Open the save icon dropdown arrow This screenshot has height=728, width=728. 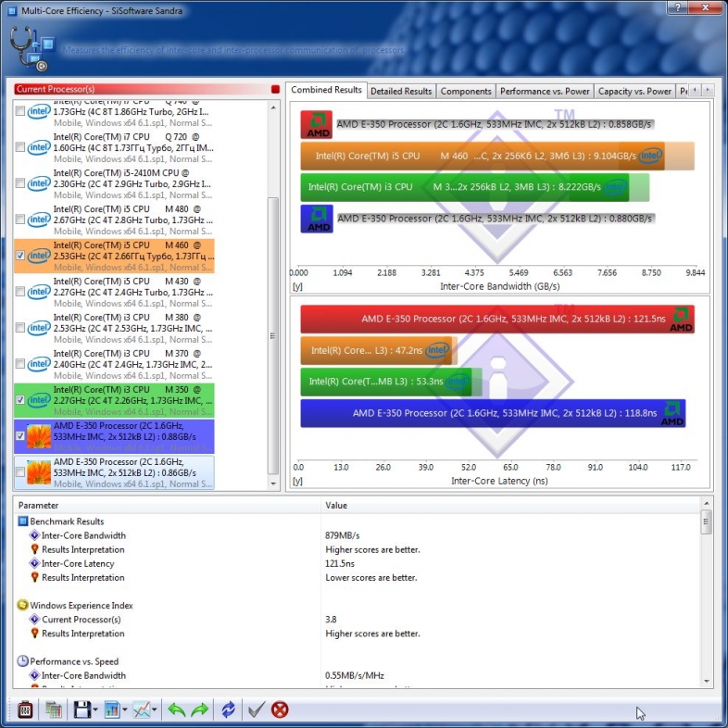(95, 709)
